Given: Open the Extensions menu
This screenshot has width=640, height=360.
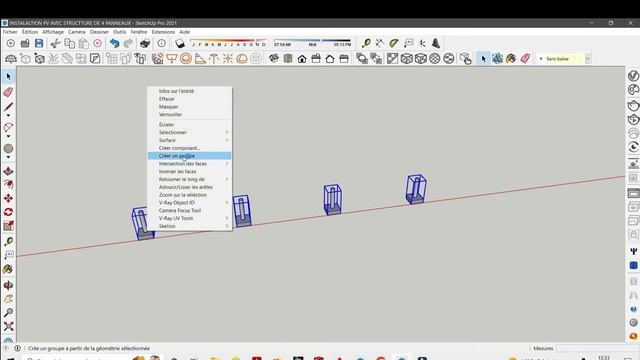Looking at the screenshot, I should tap(163, 32).
